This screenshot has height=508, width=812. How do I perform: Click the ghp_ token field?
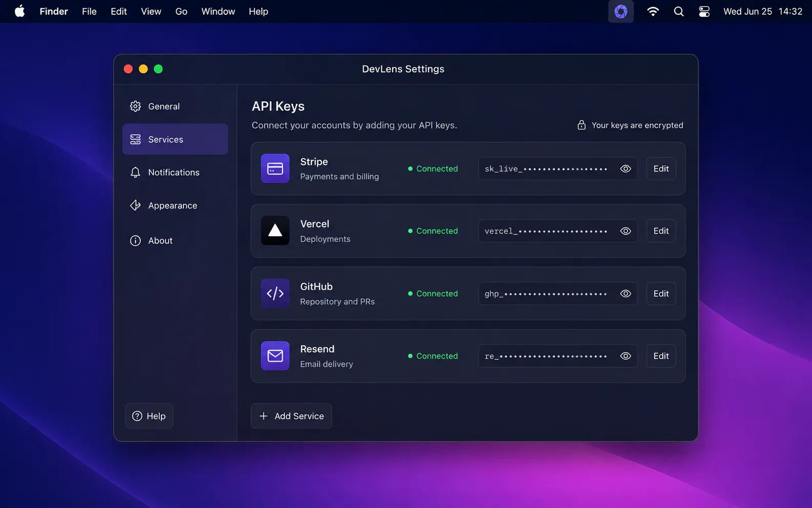(x=558, y=293)
